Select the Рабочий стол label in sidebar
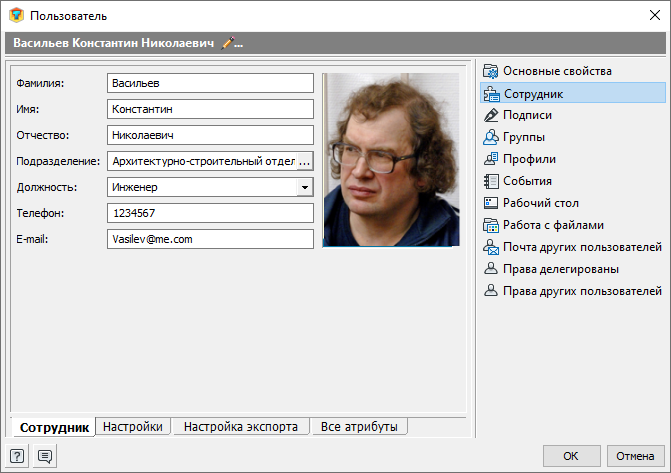Viewport: 671px width, 473px height. (540, 203)
